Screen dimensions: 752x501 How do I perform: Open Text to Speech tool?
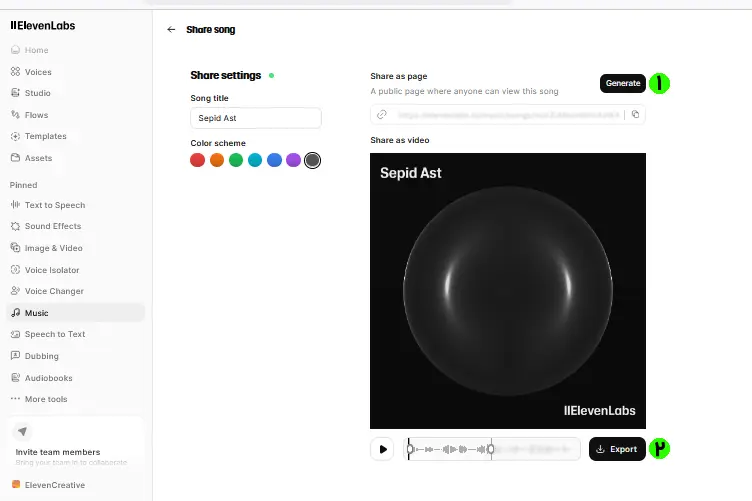click(55, 205)
